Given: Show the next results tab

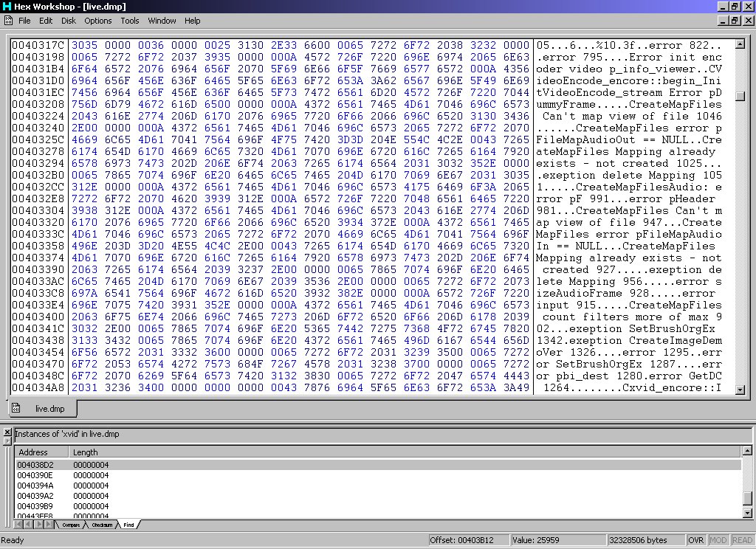Looking at the screenshot, I should (38, 525).
